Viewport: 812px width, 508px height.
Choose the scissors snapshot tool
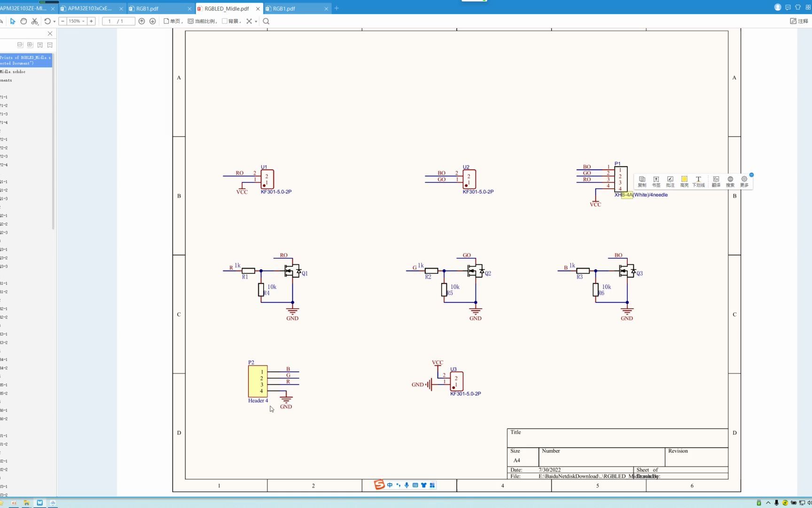pyautogui.click(x=34, y=21)
